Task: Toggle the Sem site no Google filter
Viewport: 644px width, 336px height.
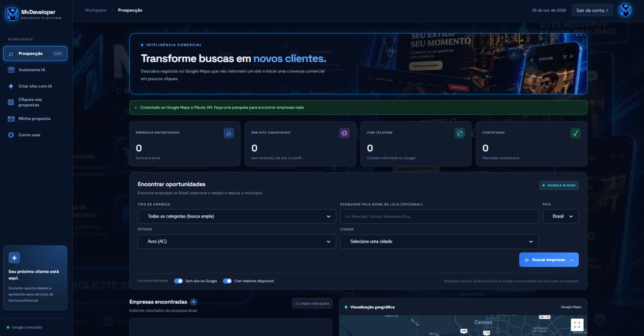Action: point(178,281)
